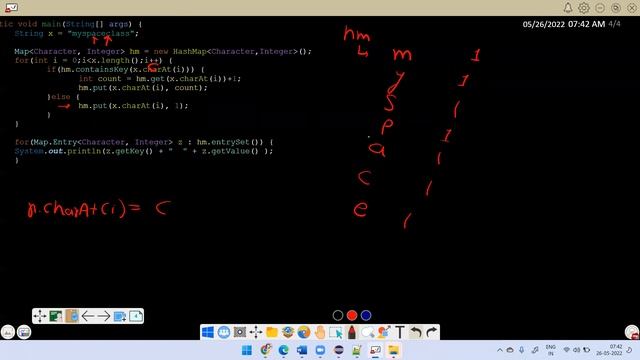Open ENG IN language switcher
Image resolution: width=640 pixels, height=360 pixels.
pyautogui.click(x=551, y=350)
